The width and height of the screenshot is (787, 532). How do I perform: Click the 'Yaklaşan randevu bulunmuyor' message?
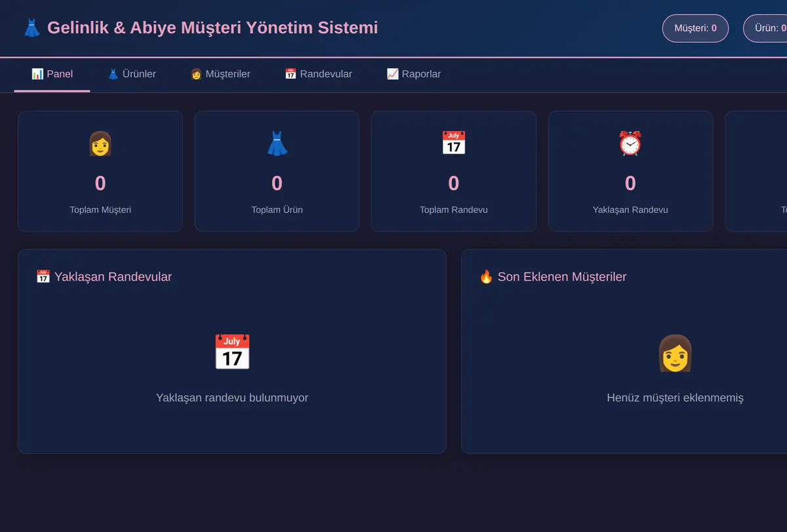coord(232,398)
